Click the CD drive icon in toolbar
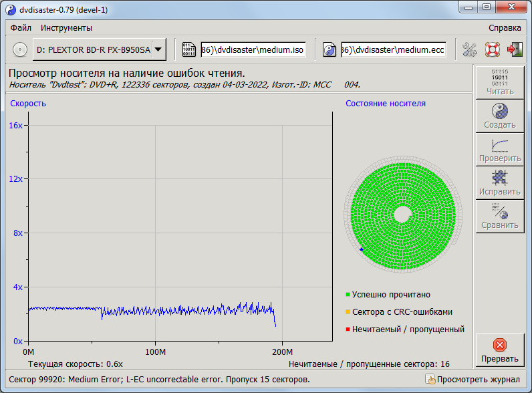This screenshot has height=393, width=532. point(20,49)
